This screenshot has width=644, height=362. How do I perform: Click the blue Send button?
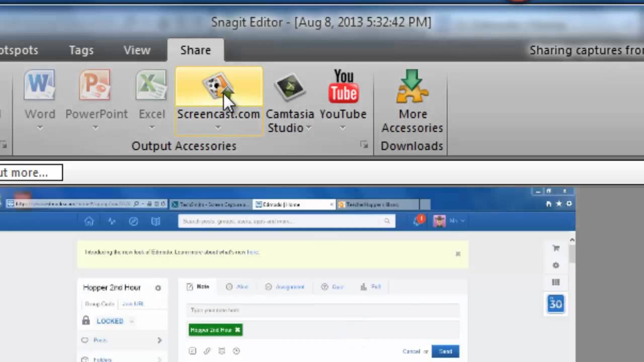[x=445, y=351]
